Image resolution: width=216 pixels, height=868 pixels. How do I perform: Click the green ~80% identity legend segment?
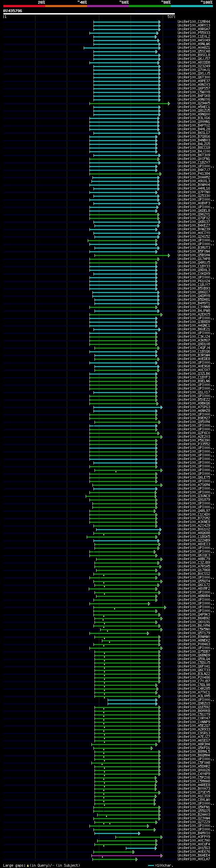150,6
